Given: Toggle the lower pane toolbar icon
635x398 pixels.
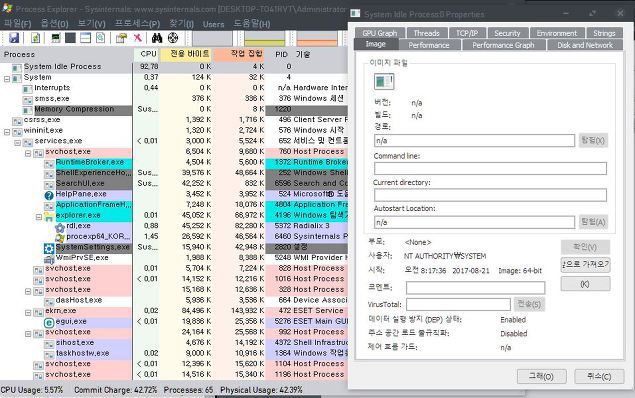Looking at the screenshot, I should (85, 38).
